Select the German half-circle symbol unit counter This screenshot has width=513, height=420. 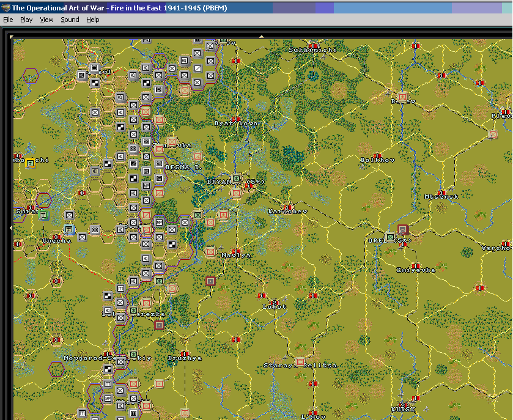pos(95,171)
